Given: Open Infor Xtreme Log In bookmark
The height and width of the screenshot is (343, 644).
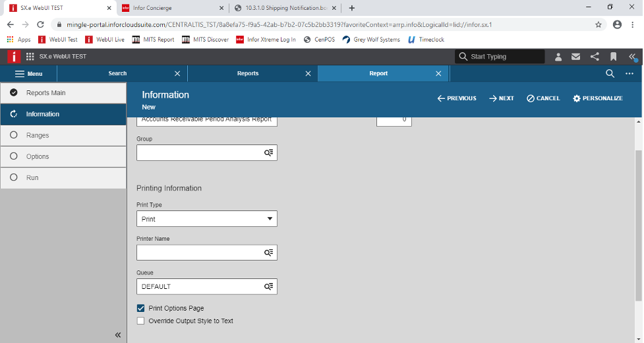Looking at the screenshot, I should click(266, 40).
